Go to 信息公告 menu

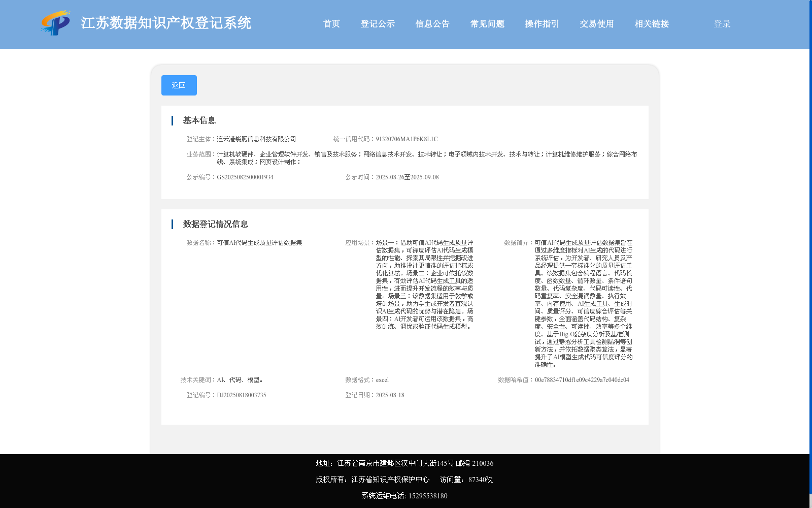point(432,24)
